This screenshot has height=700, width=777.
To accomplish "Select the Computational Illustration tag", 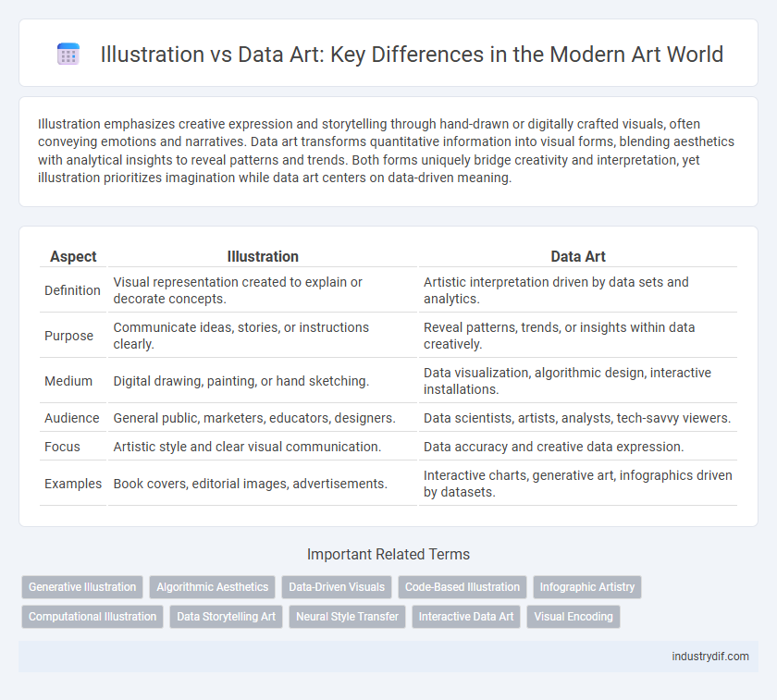I will coord(92,617).
